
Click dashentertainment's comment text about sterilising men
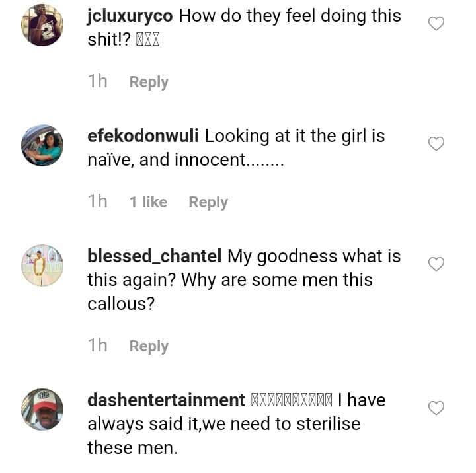point(223,423)
